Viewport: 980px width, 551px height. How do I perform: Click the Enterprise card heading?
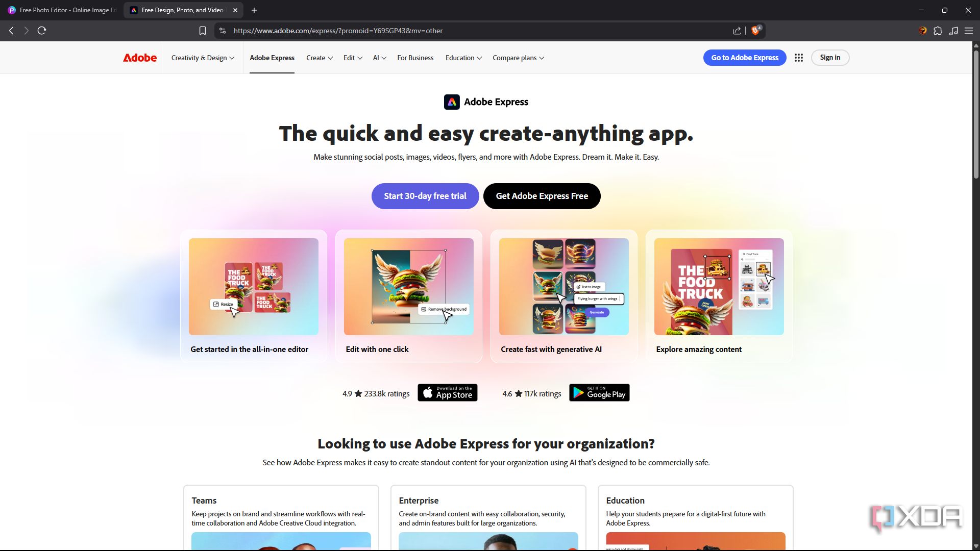tap(419, 500)
